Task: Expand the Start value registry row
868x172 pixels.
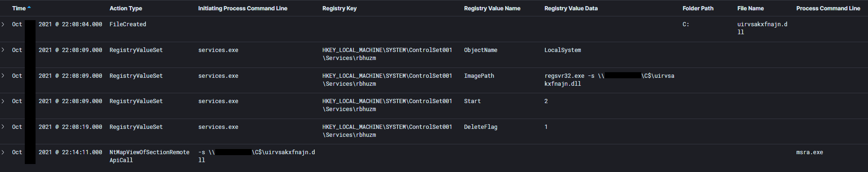Action: [3, 101]
